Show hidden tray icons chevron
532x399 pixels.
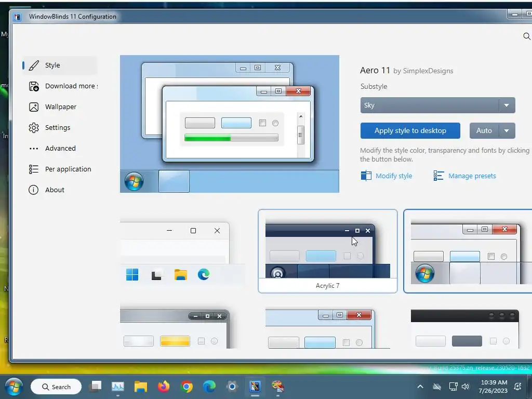click(420, 387)
